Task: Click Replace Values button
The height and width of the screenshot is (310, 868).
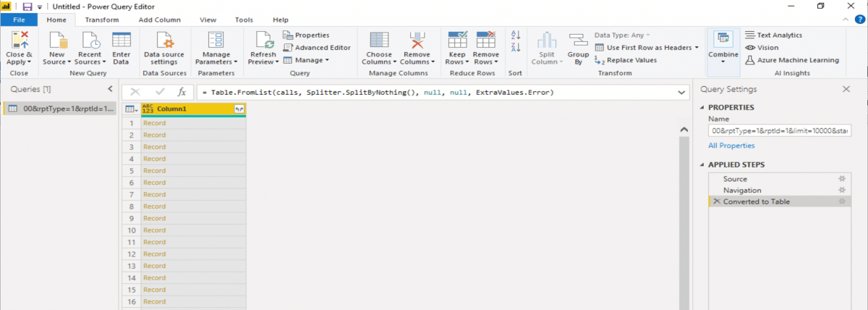Action: point(626,60)
